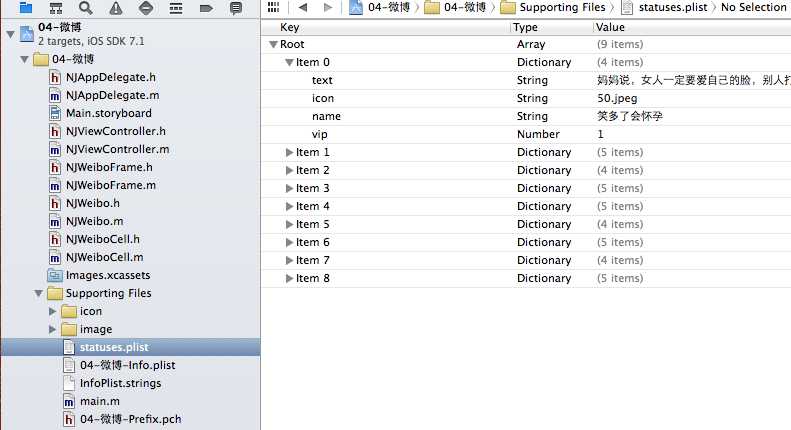The width and height of the screenshot is (791, 430).
Task: Open the Log navigator icon
Action: pyautogui.click(x=236, y=8)
